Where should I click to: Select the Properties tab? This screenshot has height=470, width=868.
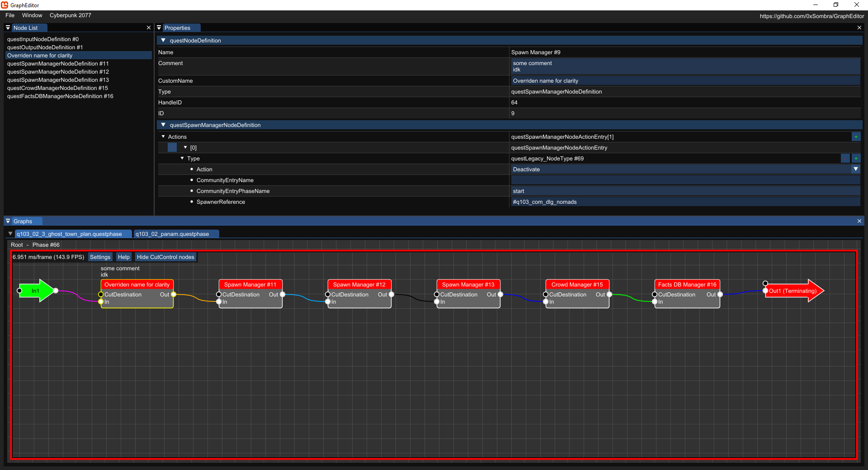click(181, 28)
